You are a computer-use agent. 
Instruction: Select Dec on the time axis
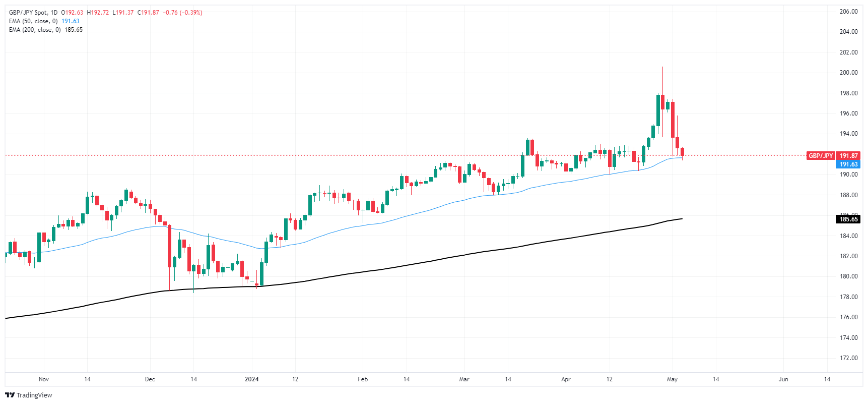click(150, 379)
